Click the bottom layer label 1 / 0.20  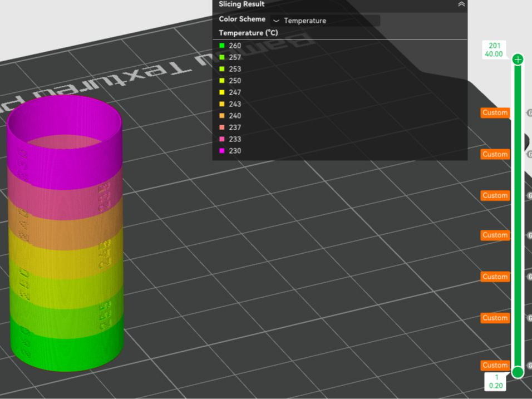(496, 382)
